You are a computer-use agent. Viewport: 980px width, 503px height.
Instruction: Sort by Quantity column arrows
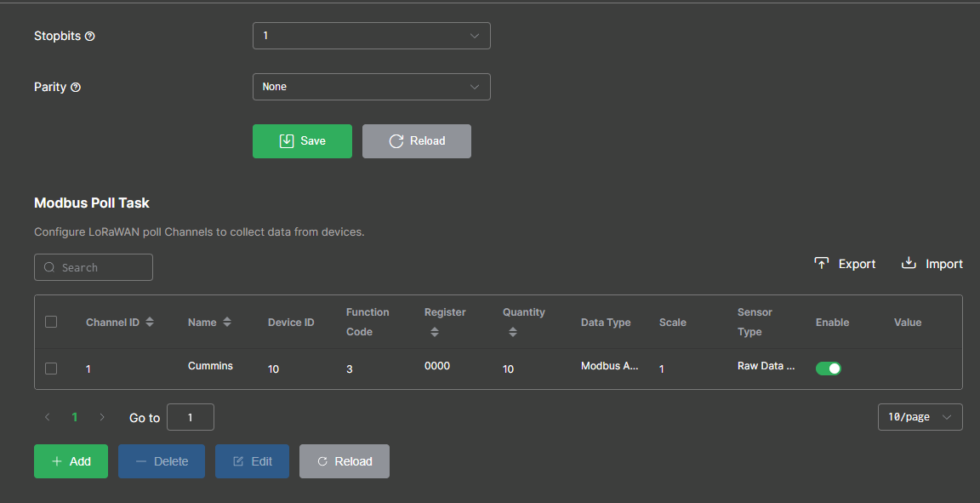512,332
